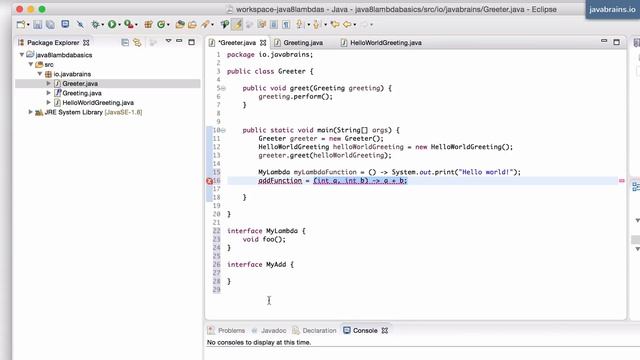The image size is (640, 360).
Task: Close the Console view tab X
Action: pyautogui.click(x=384, y=331)
